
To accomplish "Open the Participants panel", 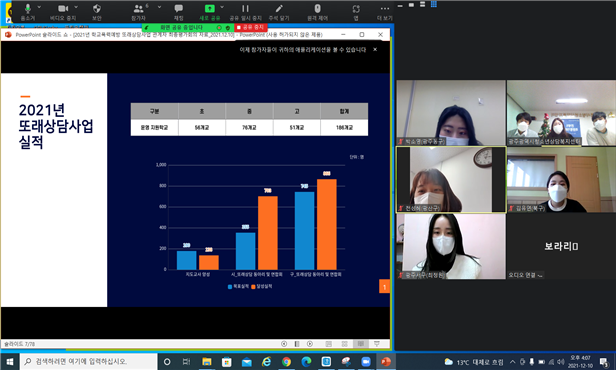I will click(x=138, y=12).
